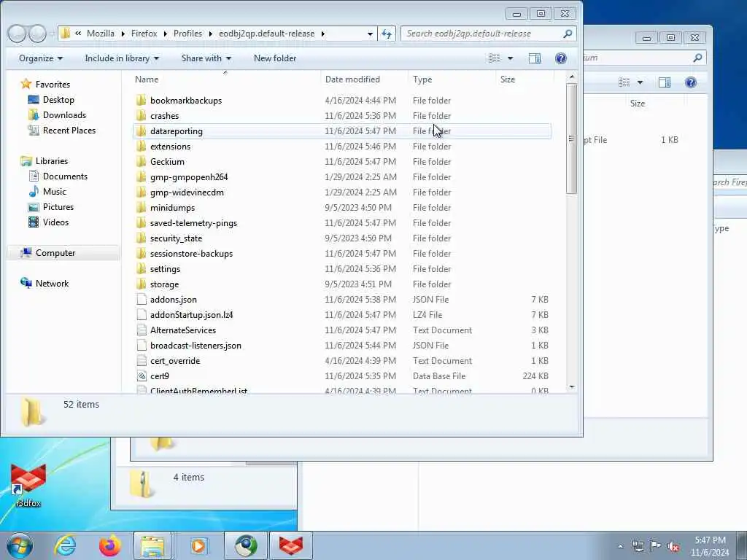Show hidden tray icons arrow
The width and height of the screenshot is (747, 560).
tap(620, 546)
